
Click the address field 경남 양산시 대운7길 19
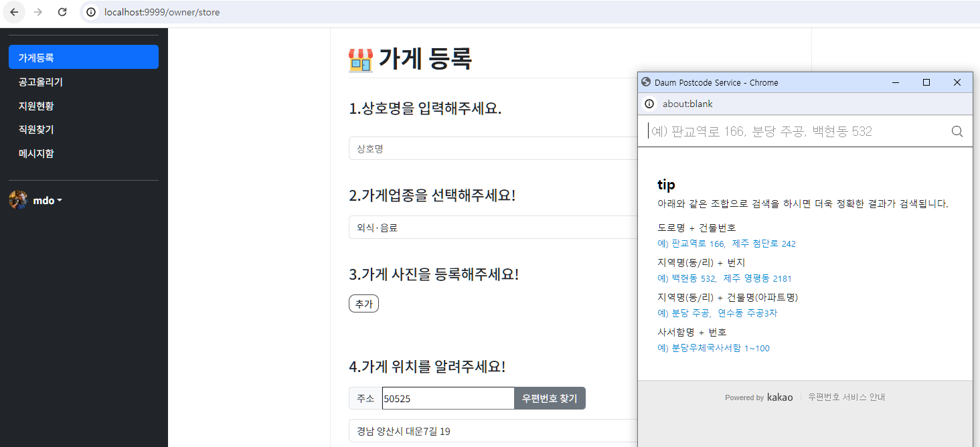click(x=493, y=431)
